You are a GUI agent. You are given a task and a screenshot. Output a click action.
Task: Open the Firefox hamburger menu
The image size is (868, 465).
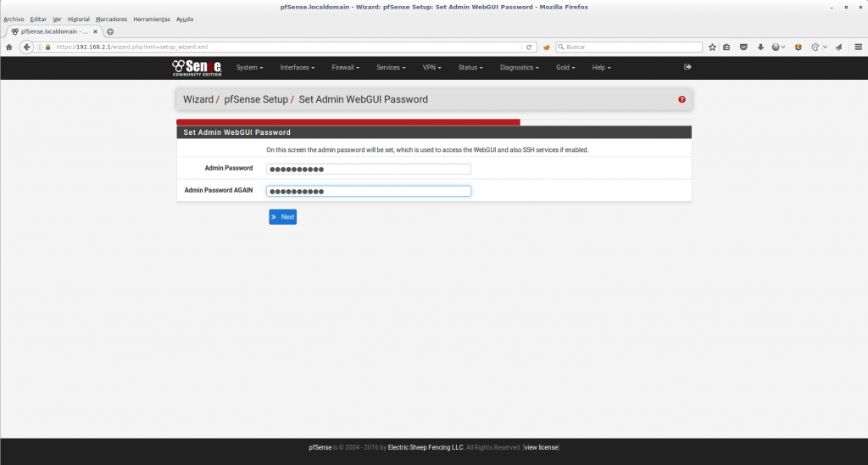(x=857, y=47)
